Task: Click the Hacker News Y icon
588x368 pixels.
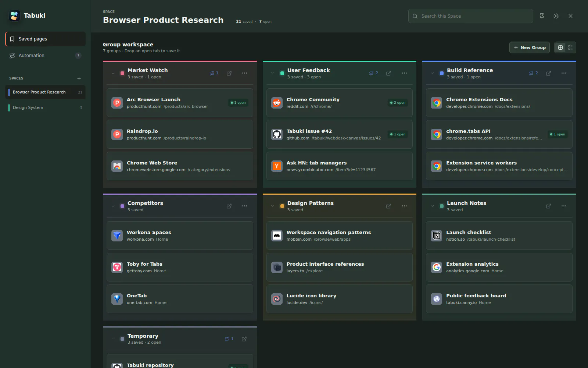Action: [277, 166]
